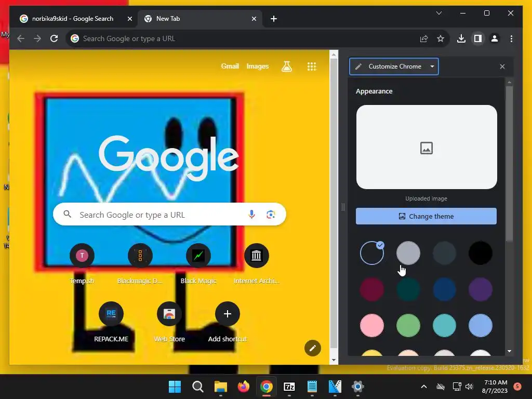Viewport: 532px width, 399px height.
Task: Click the round pencil customize button
Action: [312, 348]
